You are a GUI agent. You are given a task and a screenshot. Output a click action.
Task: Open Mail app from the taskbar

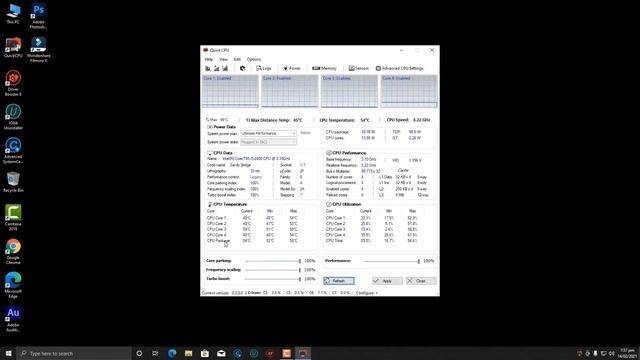(x=221, y=353)
